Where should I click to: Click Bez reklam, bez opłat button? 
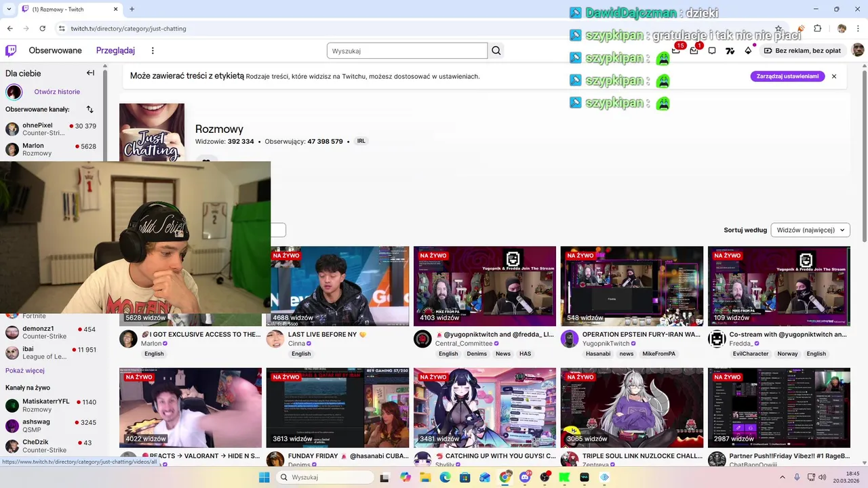(x=802, y=51)
